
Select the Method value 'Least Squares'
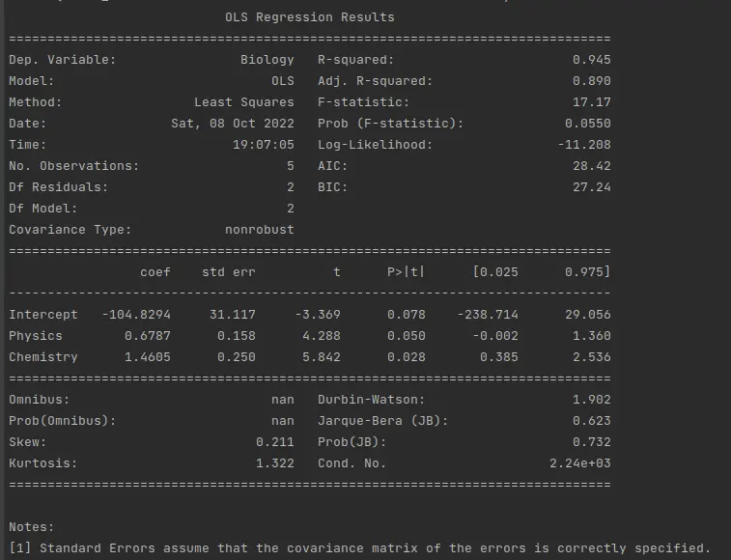[x=244, y=102]
